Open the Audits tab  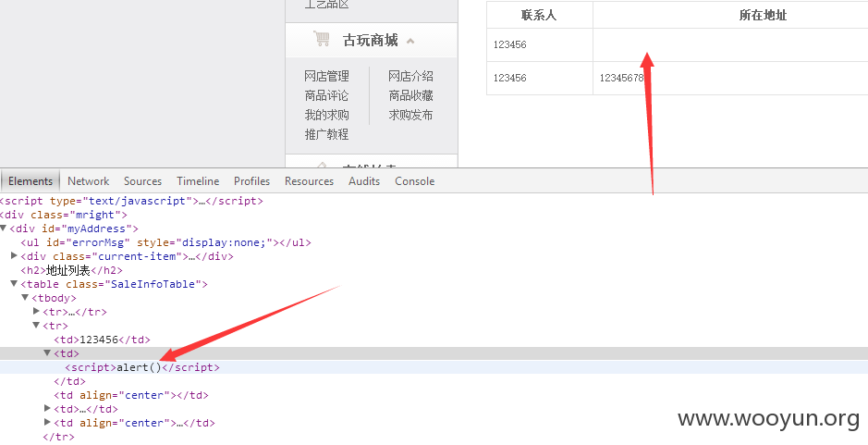[x=364, y=181]
